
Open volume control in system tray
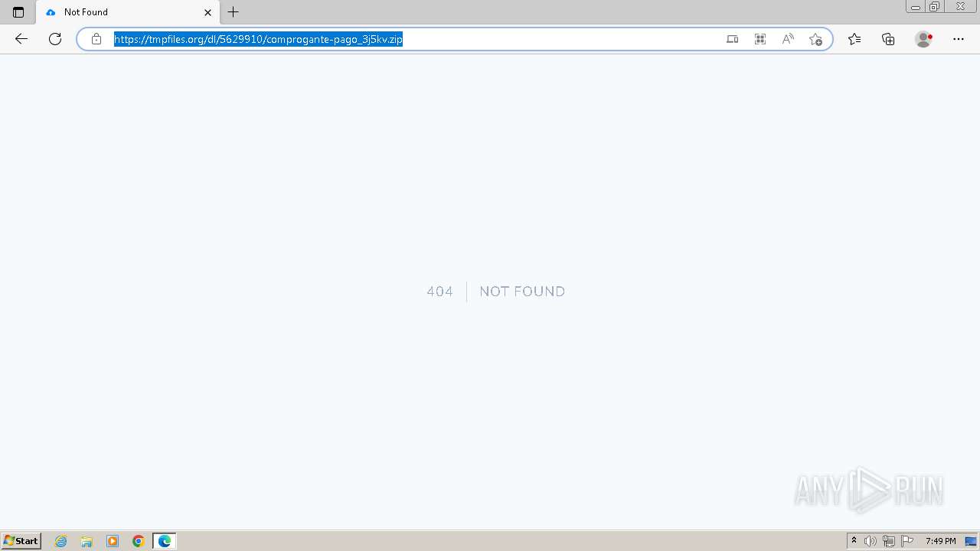(871, 541)
